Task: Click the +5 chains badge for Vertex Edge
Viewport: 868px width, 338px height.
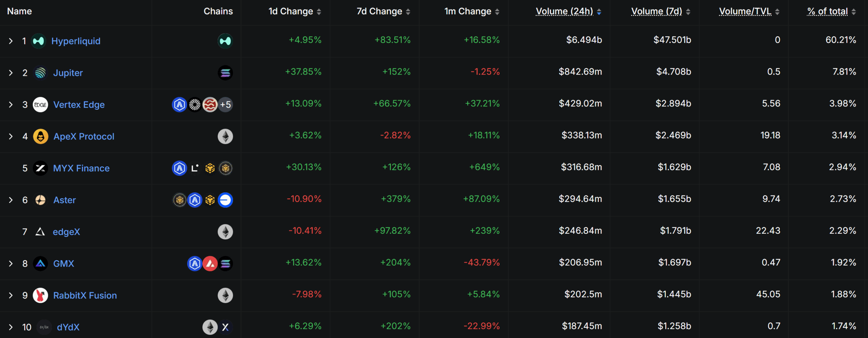Action: [x=225, y=105]
